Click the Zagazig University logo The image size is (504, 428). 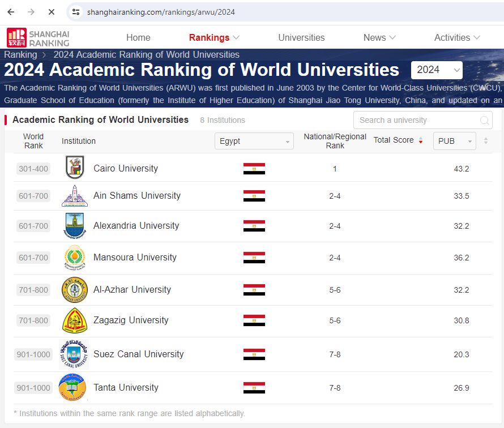tap(74, 320)
